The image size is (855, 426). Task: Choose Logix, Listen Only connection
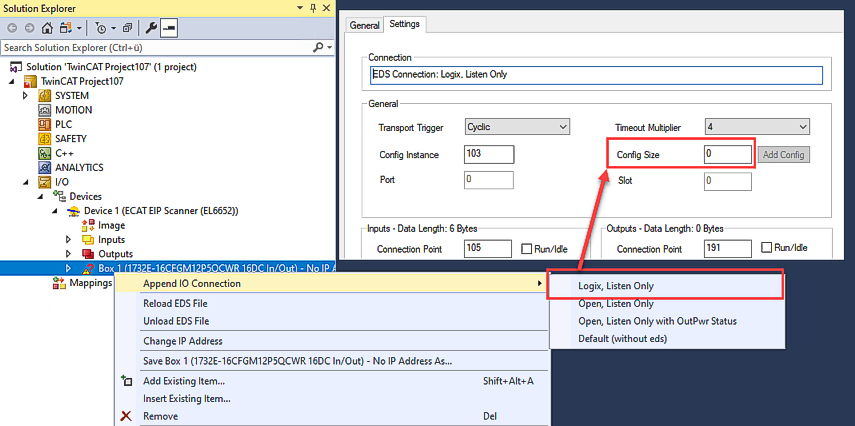[x=666, y=285]
